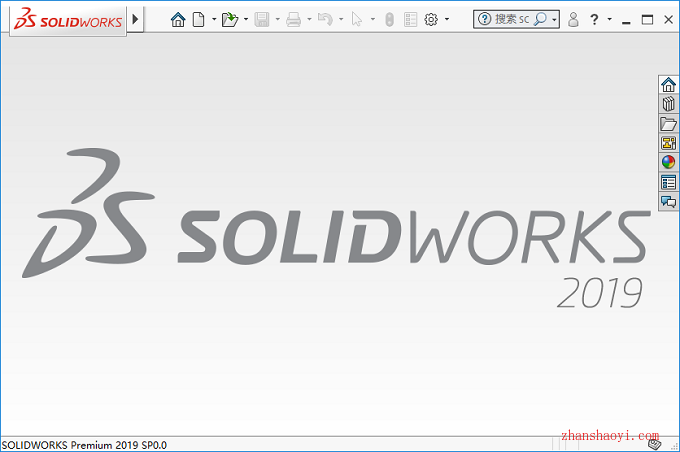Close the SOLIDWORKS window
680x452 pixels.
coord(668,20)
